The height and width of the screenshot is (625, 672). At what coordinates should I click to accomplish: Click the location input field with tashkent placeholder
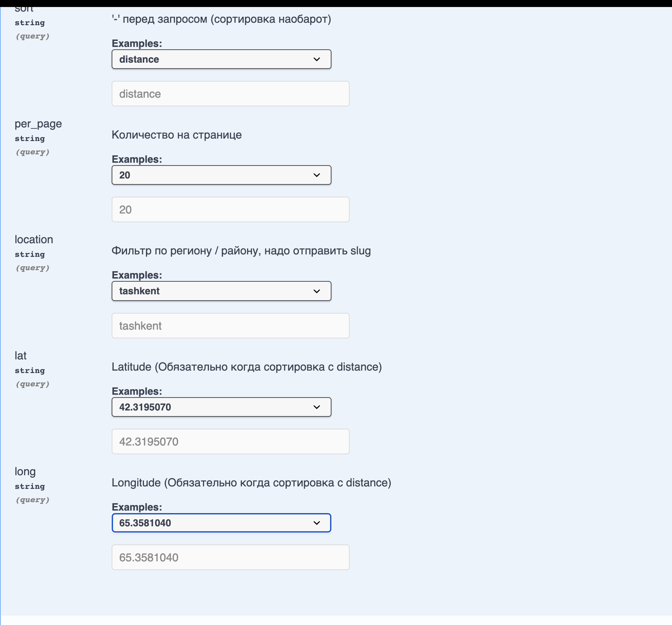pos(230,326)
